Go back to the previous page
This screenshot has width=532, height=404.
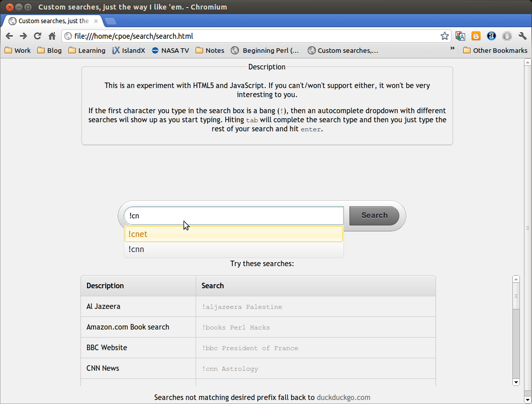click(9, 36)
